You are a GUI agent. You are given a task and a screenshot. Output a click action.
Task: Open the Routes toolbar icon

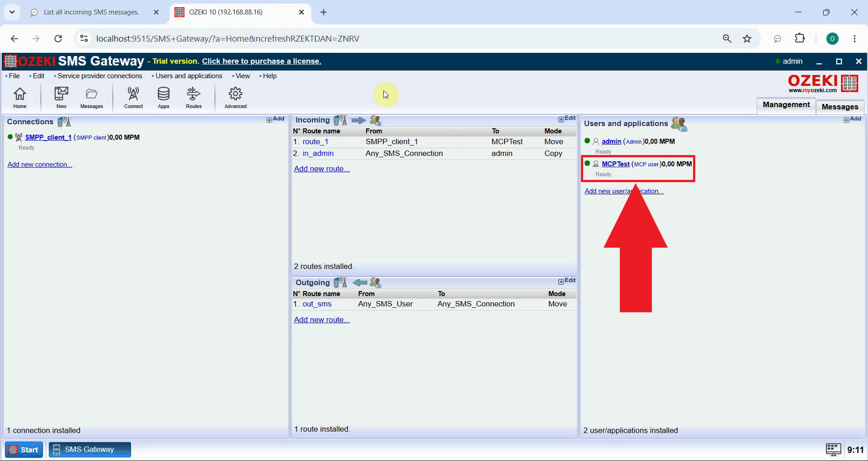pos(193,97)
